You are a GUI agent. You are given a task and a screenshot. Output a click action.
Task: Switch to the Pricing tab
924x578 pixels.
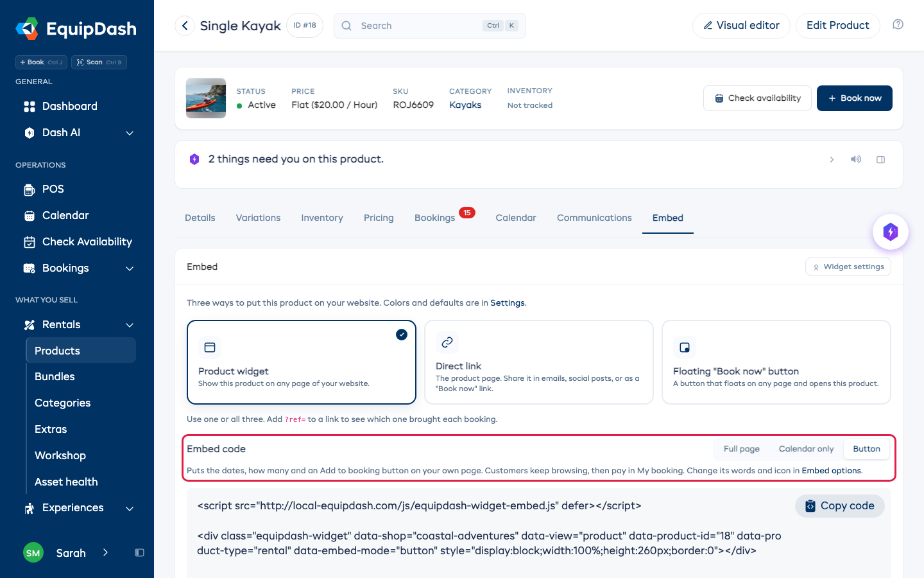click(x=379, y=218)
